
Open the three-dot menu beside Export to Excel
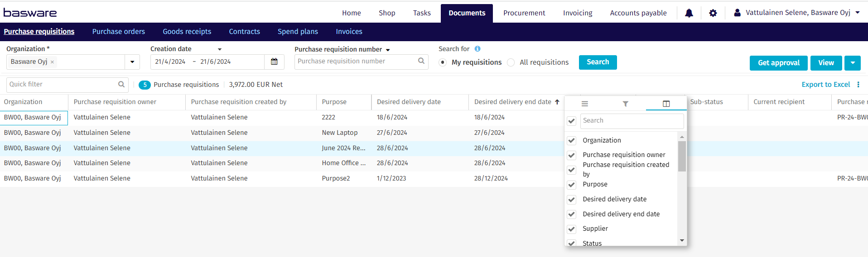(858, 85)
